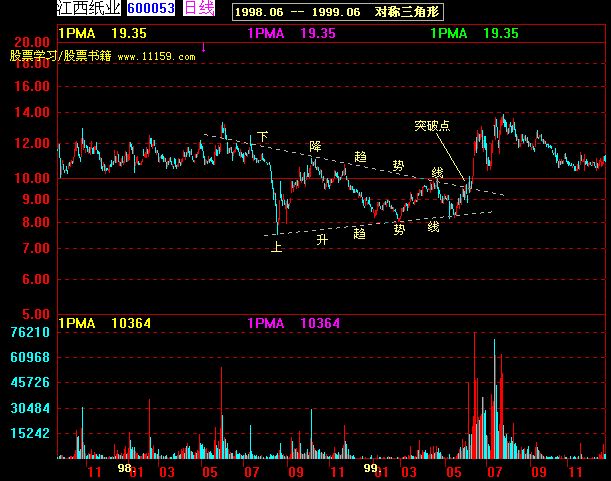This screenshot has width=611, height=481.
Task: Click the 30484 volume axis label
Action: click(x=30, y=408)
